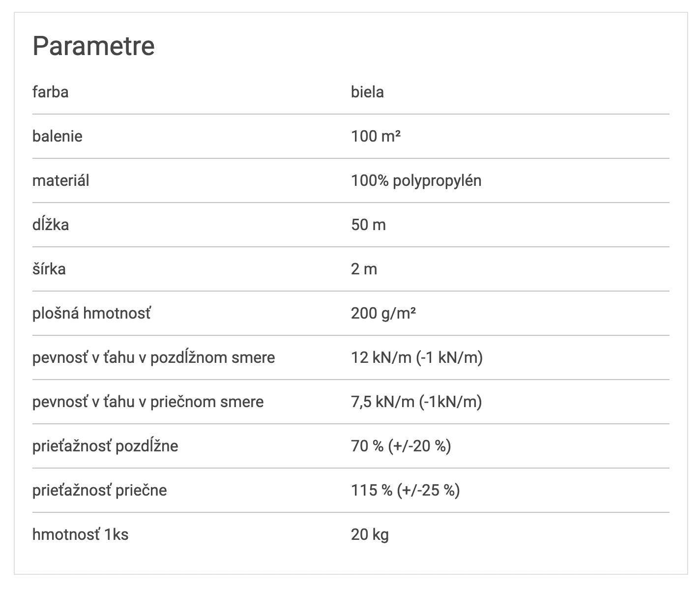This screenshot has height=590, width=700.
Task: Click the Parametre heading
Action: tap(93, 46)
